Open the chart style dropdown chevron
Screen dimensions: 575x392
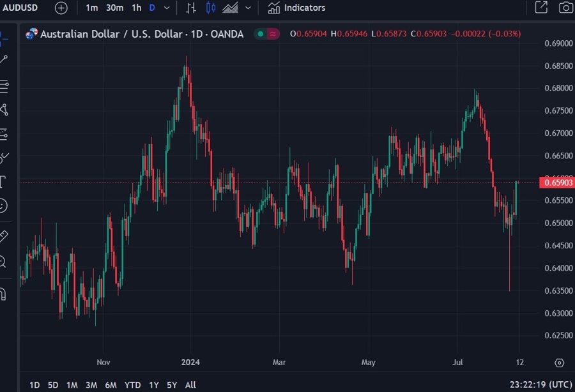(249, 8)
